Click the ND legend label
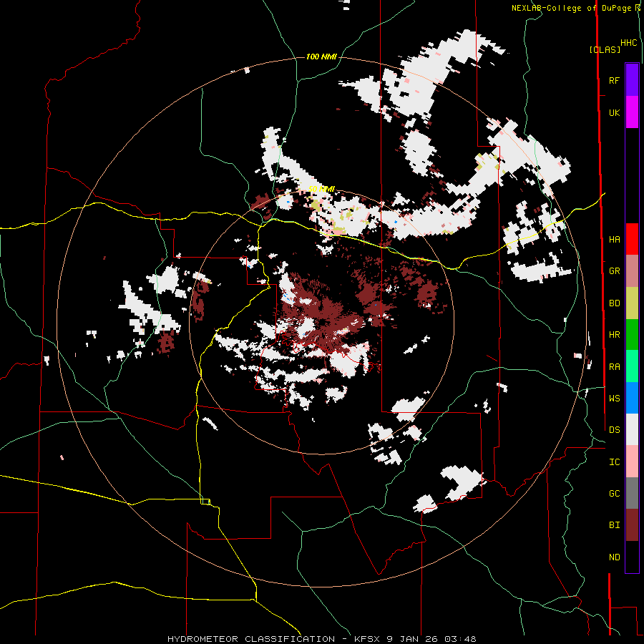 coord(615,557)
